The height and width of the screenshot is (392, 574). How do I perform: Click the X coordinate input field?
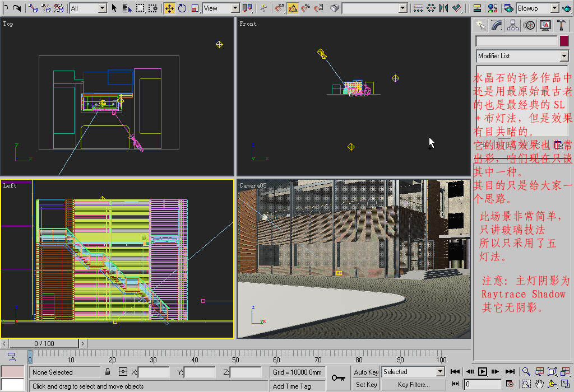154,372
